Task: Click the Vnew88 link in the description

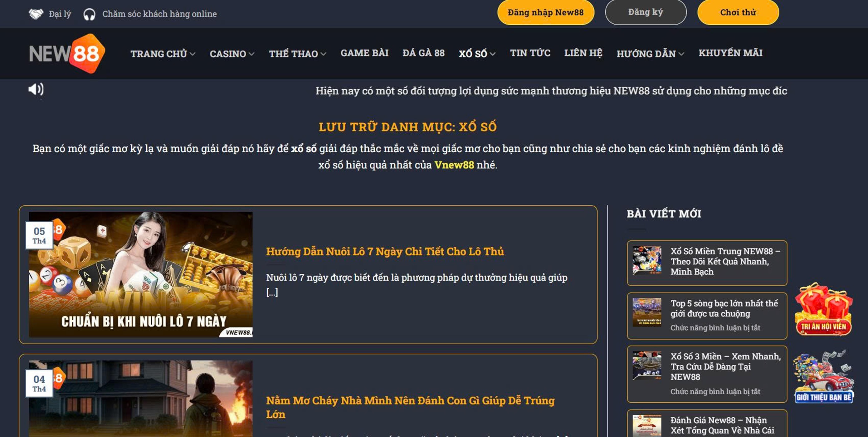Action: [454, 165]
